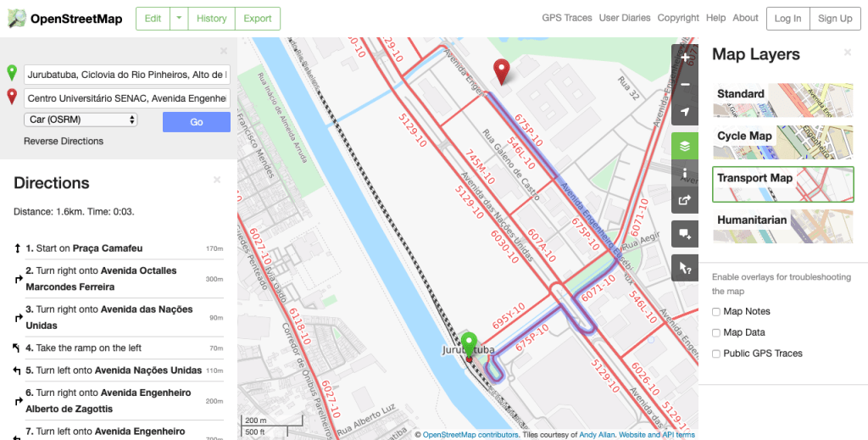Select the Cycle Map layer thumbnail
This screenshot has height=440, width=868.
(x=782, y=142)
